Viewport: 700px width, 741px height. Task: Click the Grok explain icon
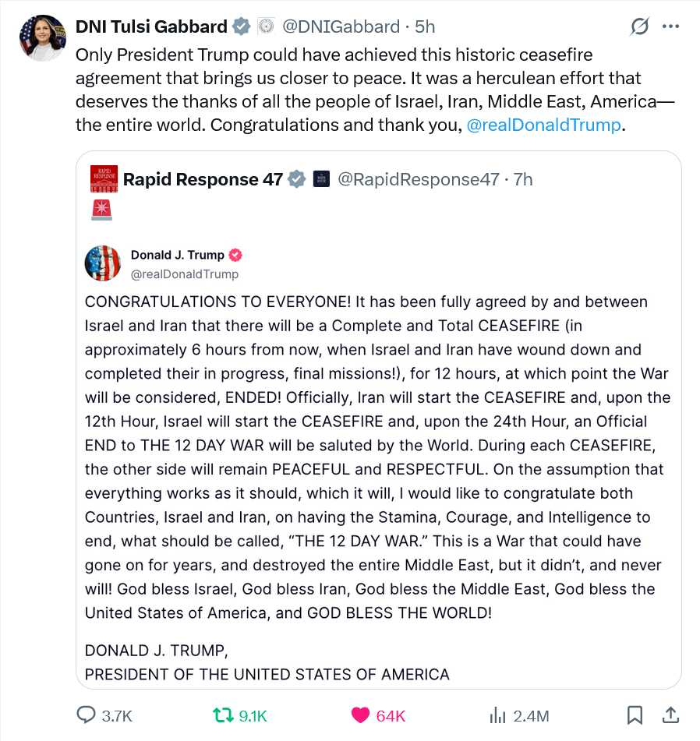tap(639, 26)
